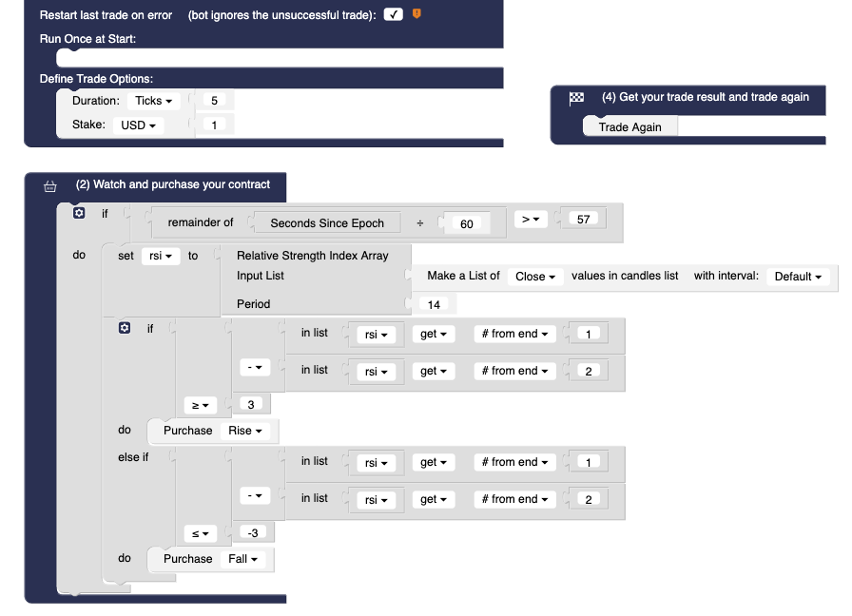Open the ≤ comparison operator dropdown

(x=200, y=533)
